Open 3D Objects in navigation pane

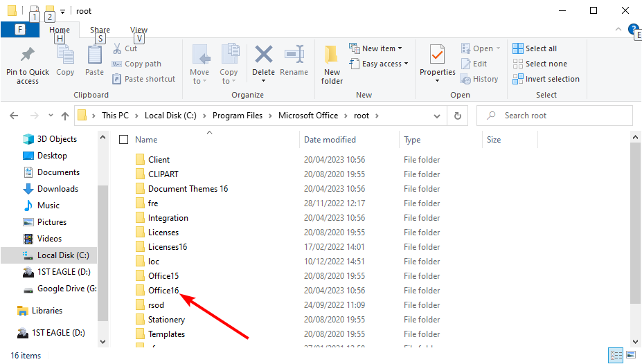[50, 139]
